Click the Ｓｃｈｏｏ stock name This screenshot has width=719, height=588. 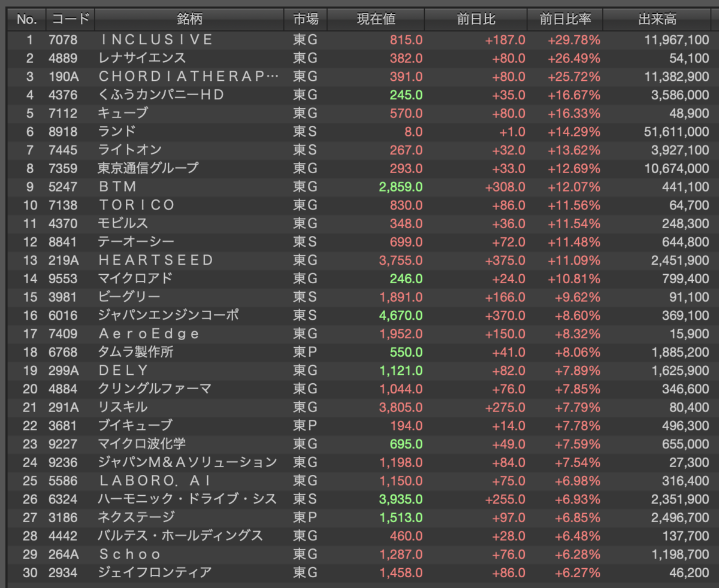tap(130, 554)
